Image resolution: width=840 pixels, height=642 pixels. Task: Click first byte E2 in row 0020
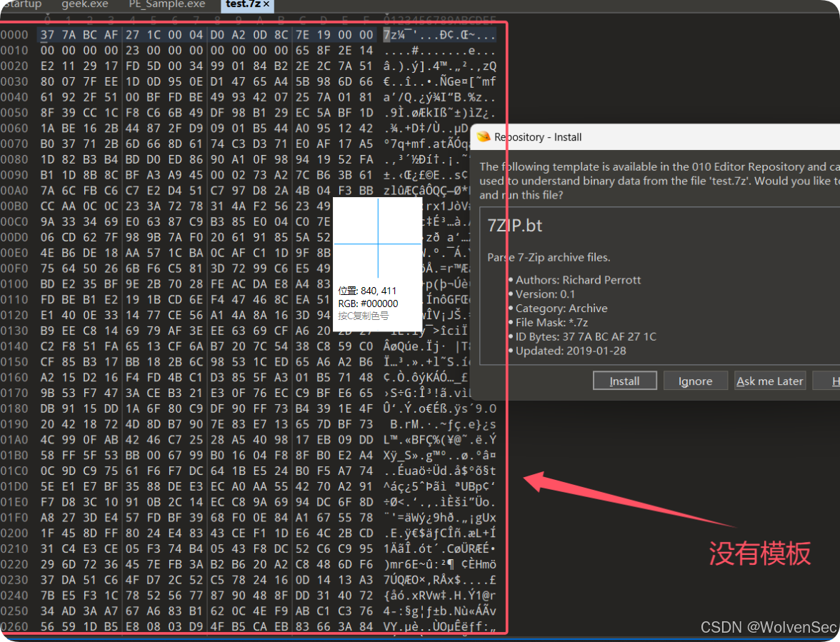click(x=47, y=66)
